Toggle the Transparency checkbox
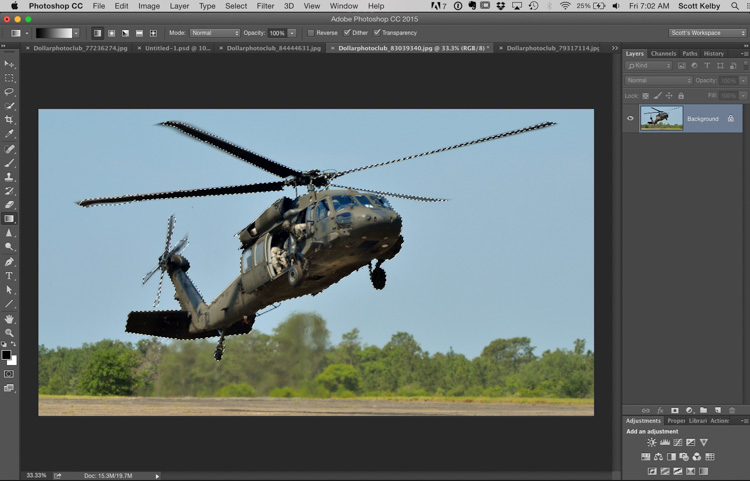This screenshot has height=481, width=750. coord(377,33)
